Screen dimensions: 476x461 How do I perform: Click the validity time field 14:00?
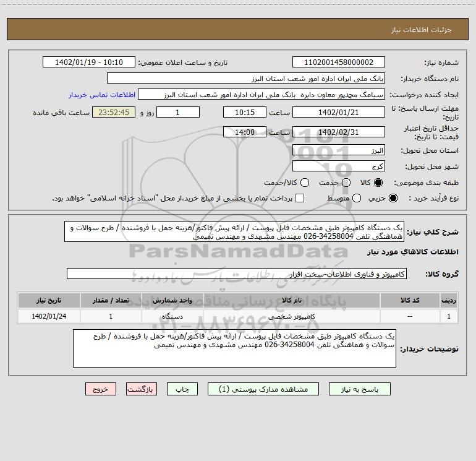pos(245,132)
